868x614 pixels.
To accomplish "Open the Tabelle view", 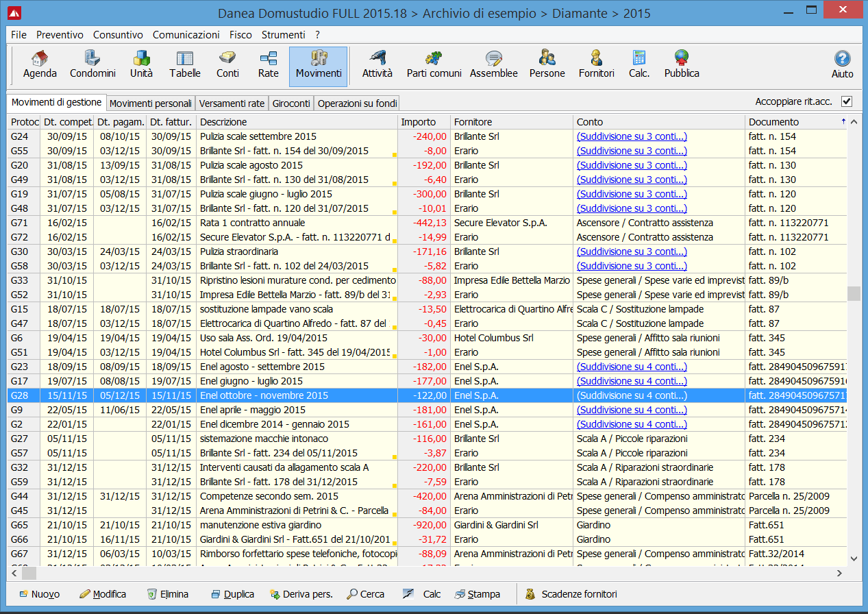I will [185, 65].
